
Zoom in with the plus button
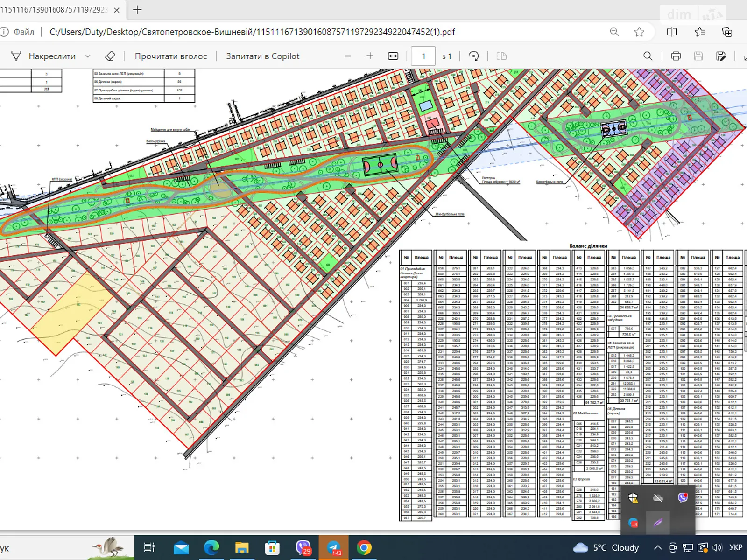click(x=370, y=56)
